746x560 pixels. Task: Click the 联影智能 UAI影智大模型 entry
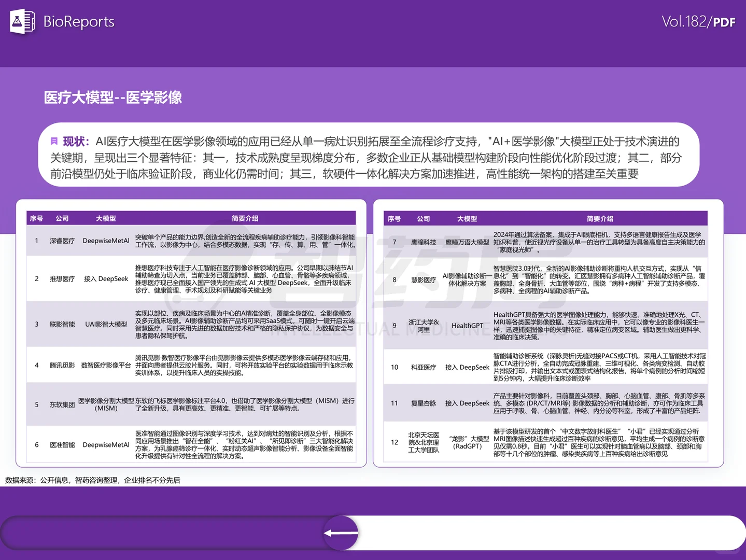click(106, 325)
